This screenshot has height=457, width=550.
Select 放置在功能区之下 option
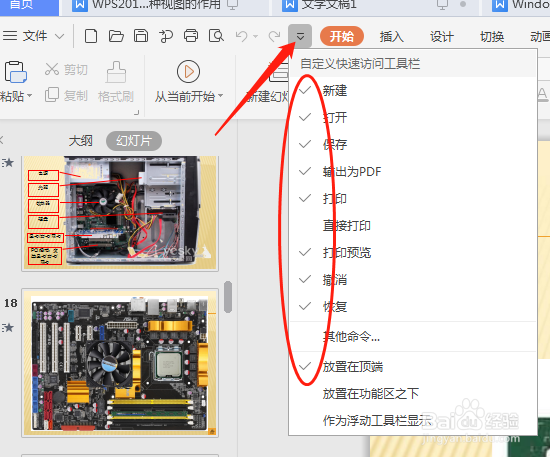tap(413, 394)
